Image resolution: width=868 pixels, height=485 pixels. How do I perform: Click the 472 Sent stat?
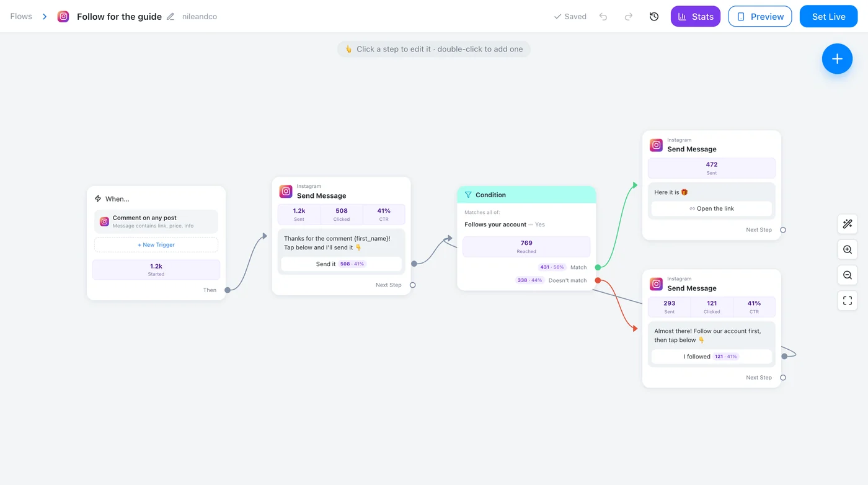[712, 168]
